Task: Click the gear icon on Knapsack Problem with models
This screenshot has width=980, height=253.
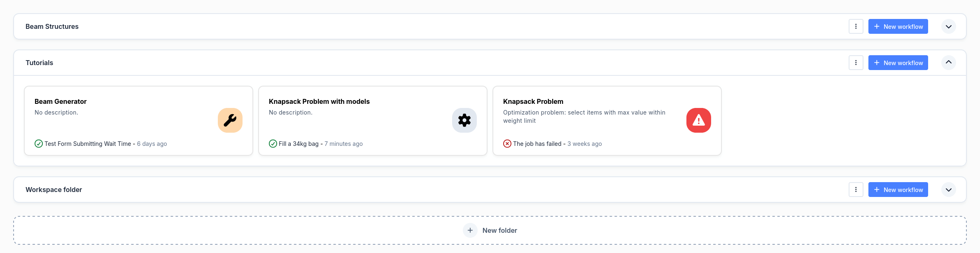Action: click(x=464, y=120)
